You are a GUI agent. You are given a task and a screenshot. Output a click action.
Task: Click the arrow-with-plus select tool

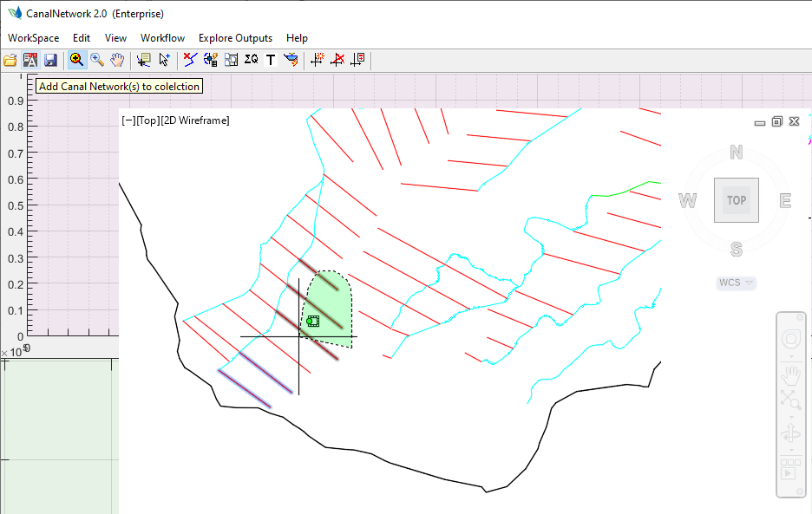pyautogui.click(x=165, y=60)
